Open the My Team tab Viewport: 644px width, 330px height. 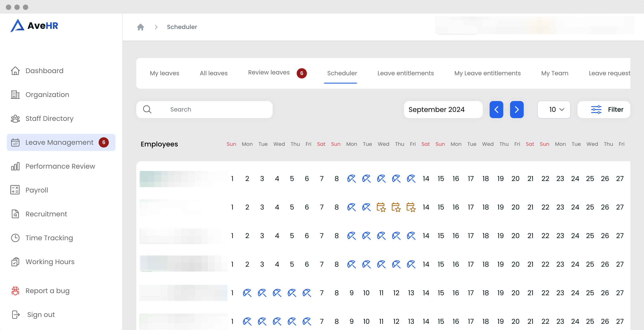[555, 73]
